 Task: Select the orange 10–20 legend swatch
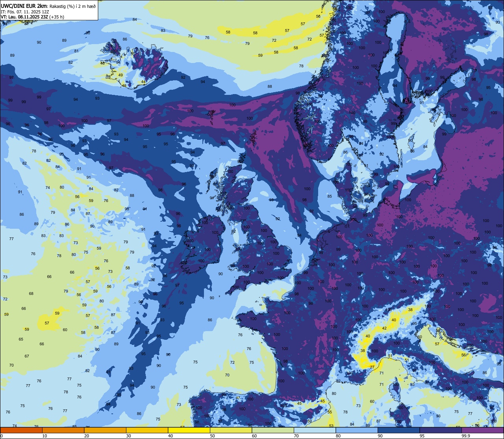(63, 430)
